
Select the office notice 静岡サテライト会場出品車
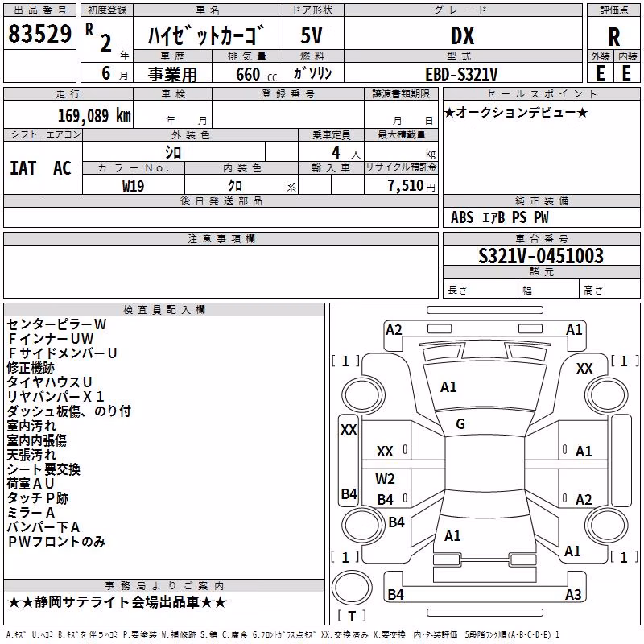coord(117,602)
